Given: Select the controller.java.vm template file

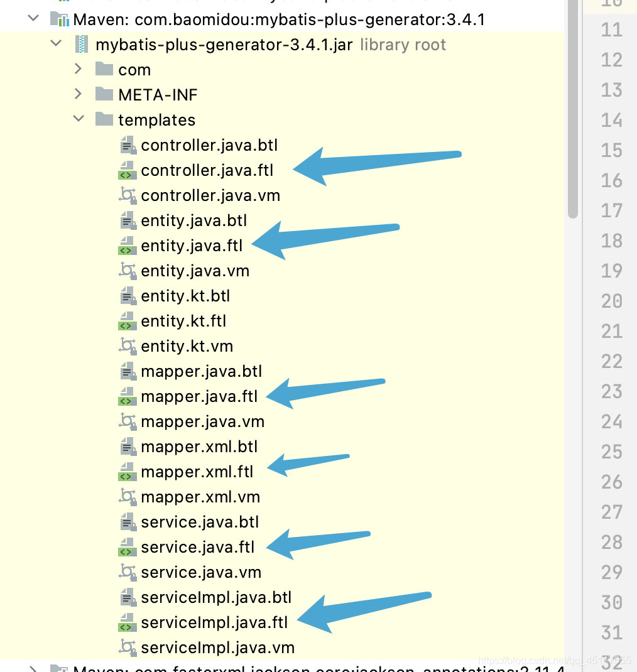Looking at the screenshot, I should (210, 195).
